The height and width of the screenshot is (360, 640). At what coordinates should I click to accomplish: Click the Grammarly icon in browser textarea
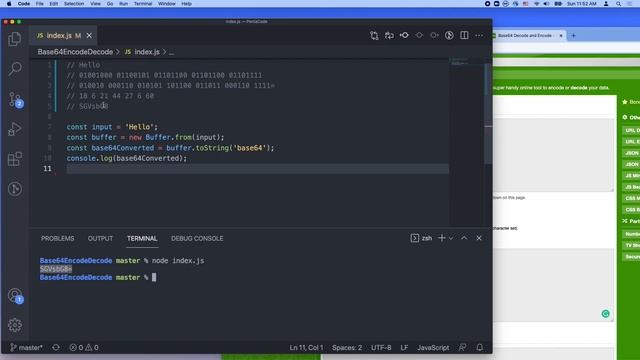(x=606, y=313)
